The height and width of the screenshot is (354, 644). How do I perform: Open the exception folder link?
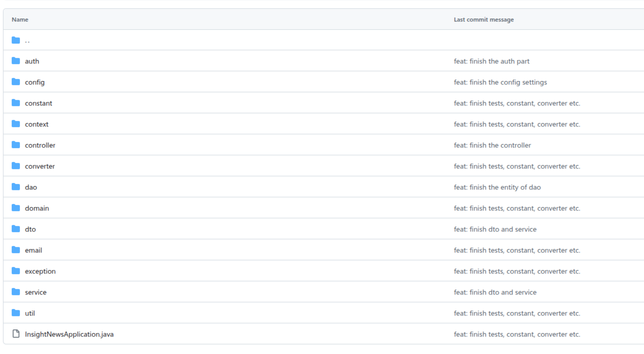tap(40, 272)
